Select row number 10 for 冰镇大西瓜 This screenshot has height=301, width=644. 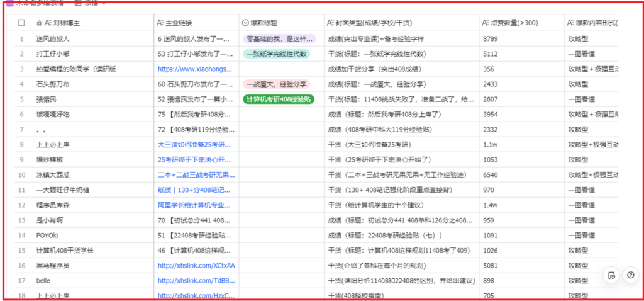click(x=21, y=175)
